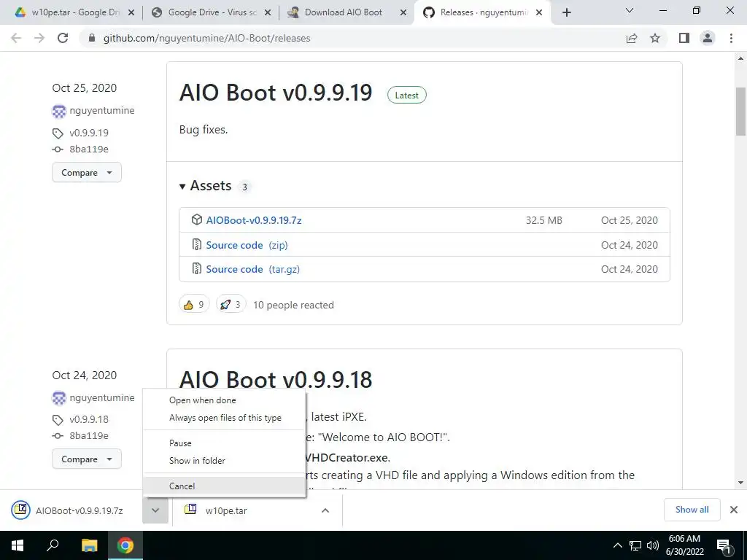Viewport: 747px width, 560px height.
Task: Open the AIO Boot v0.9.9.19 release title
Action: point(275,93)
